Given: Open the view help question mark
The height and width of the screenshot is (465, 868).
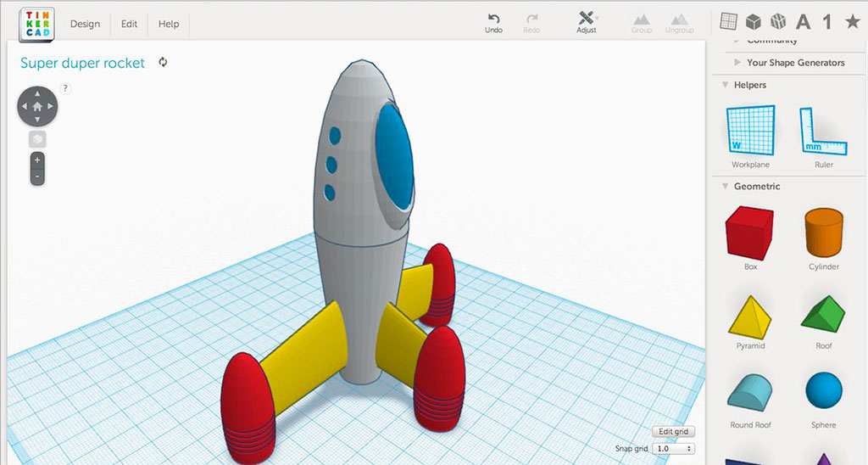Looking at the screenshot, I should (x=64, y=88).
